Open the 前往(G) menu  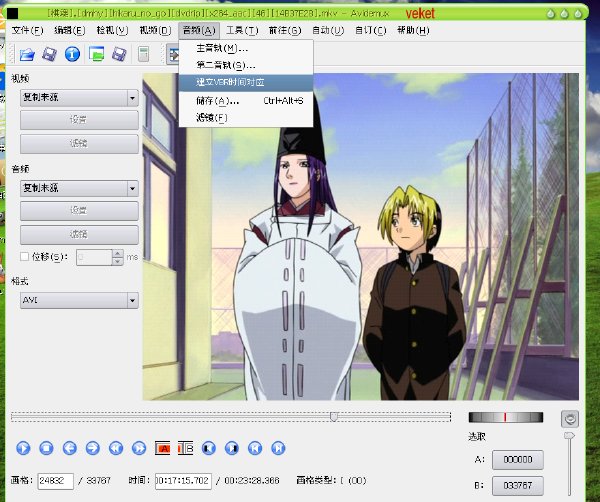pyautogui.click(x=285, y=31)
